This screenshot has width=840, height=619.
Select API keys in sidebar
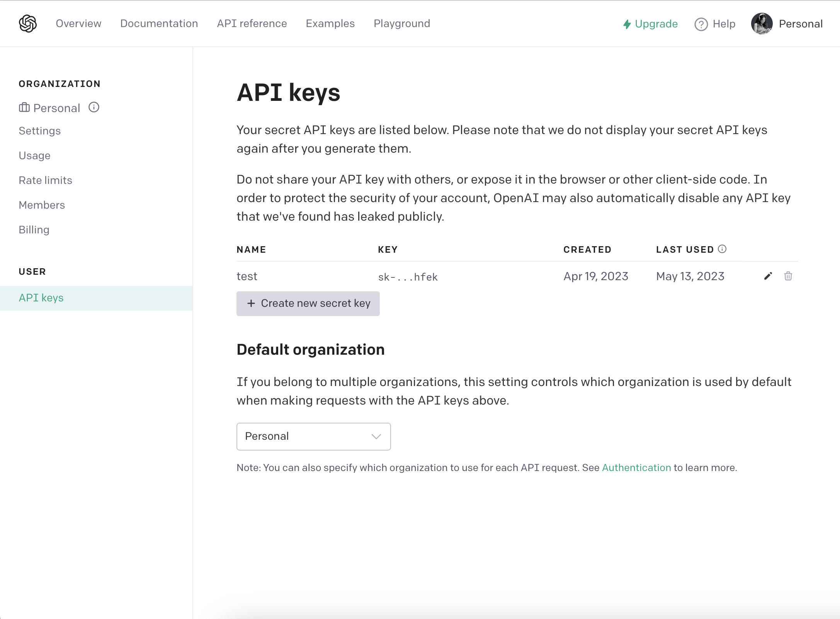(96, 298)
